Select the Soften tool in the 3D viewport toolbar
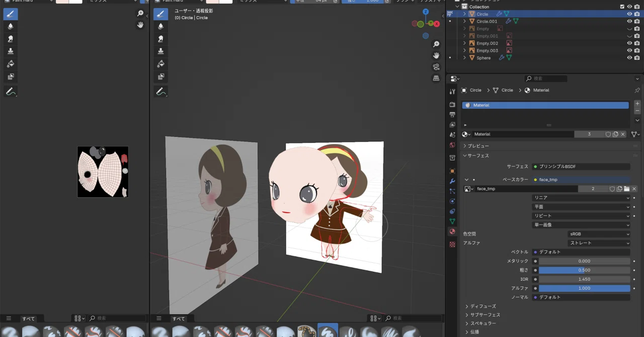The width and height of the screenshot is (644, 337). pyautogui.click(x=160, y=26)
